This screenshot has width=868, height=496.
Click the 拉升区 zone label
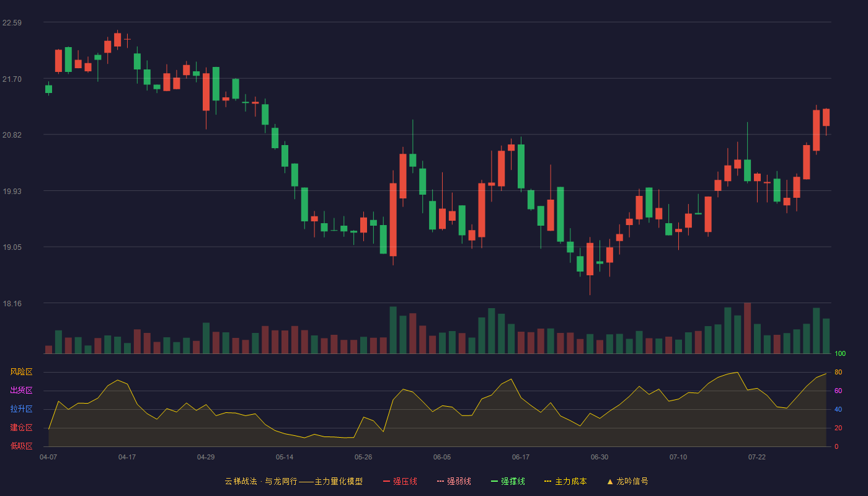[21, 409]
